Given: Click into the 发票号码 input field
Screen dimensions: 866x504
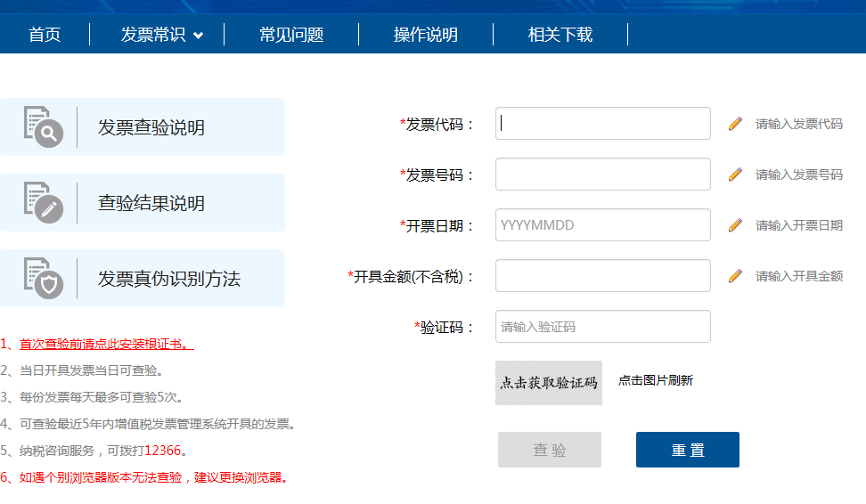Looking at the screenshot, I should [x=603, y=175].
